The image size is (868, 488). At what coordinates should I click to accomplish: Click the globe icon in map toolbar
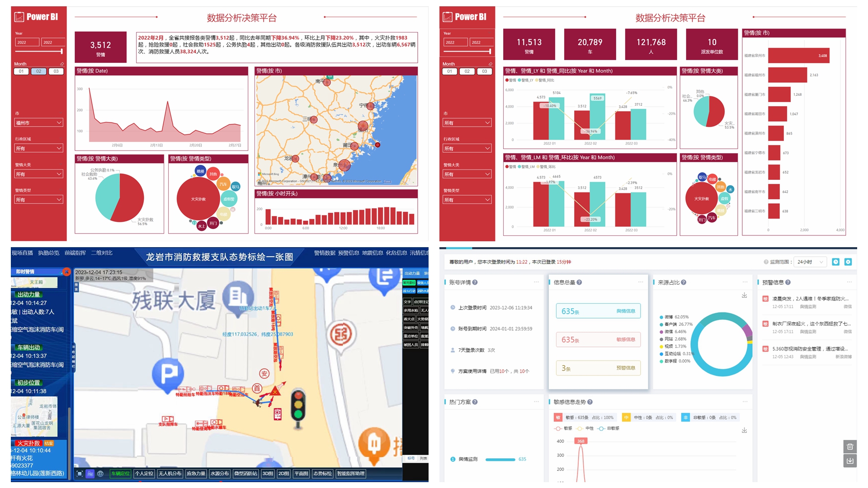100,474
